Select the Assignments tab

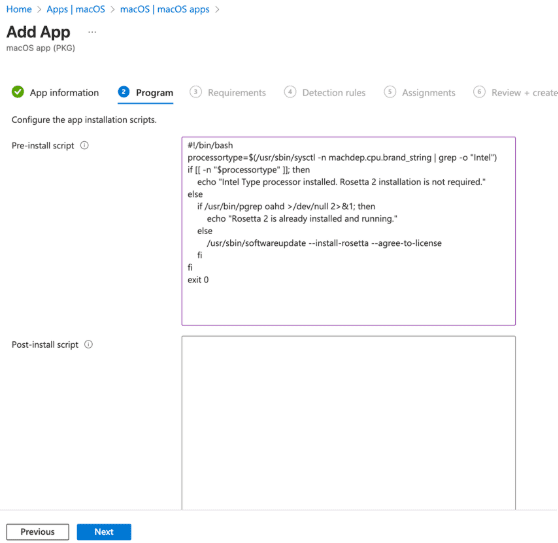[428, 93]
